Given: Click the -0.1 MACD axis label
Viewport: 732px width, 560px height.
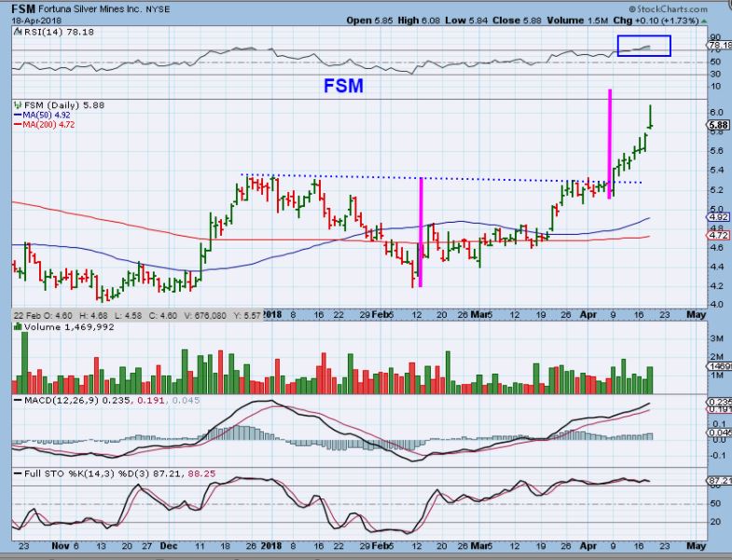Looking at the screenshot, I should point(717,456).
